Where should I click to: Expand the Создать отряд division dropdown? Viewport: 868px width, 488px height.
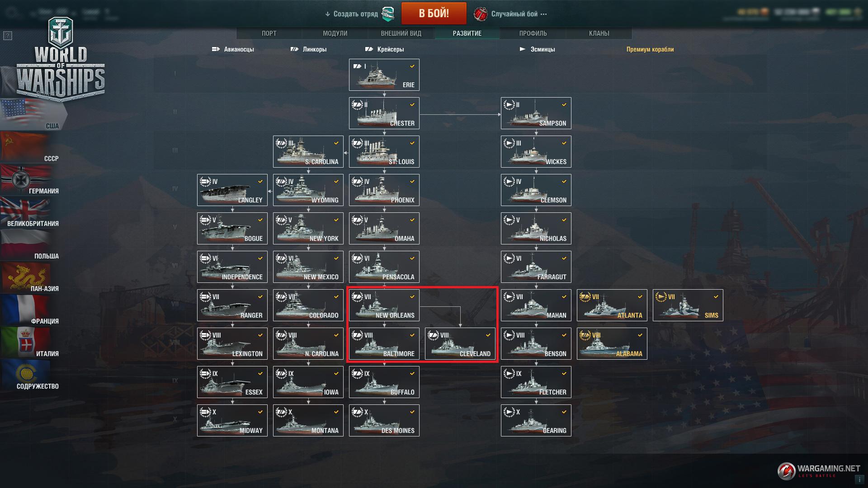point(351,14)
